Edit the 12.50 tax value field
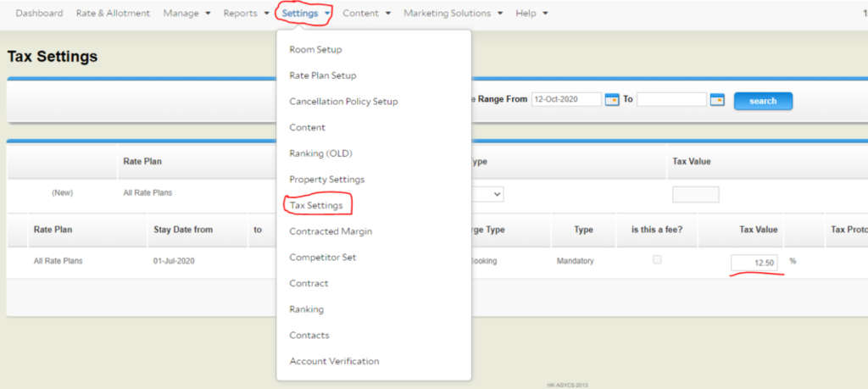The width and height of the screenshot is (868, 389). (x=754, y=263)
